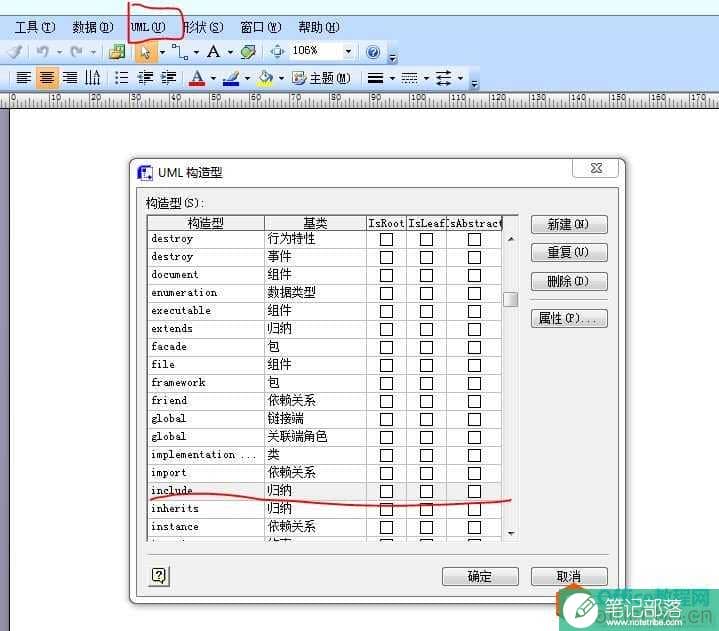The height and width of the screenshot is (631, 719).
Task: Apply the red font color
Action: [x=197, y=78]
